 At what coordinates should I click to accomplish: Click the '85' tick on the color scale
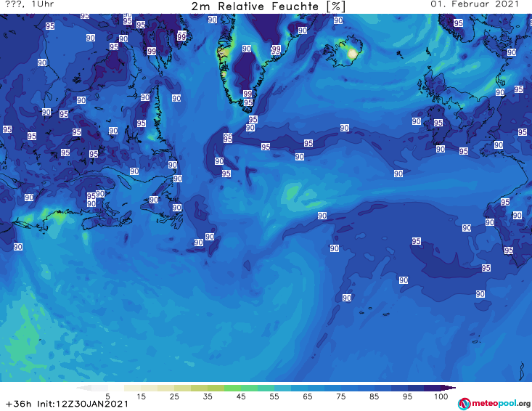374,396
